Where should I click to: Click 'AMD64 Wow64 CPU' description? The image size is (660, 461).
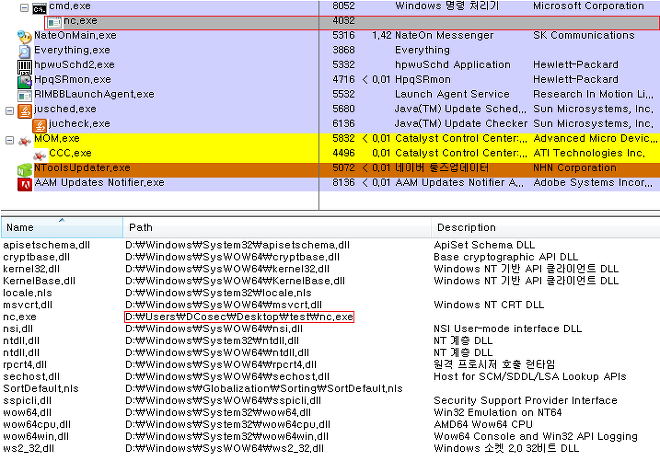click(483, 424)
